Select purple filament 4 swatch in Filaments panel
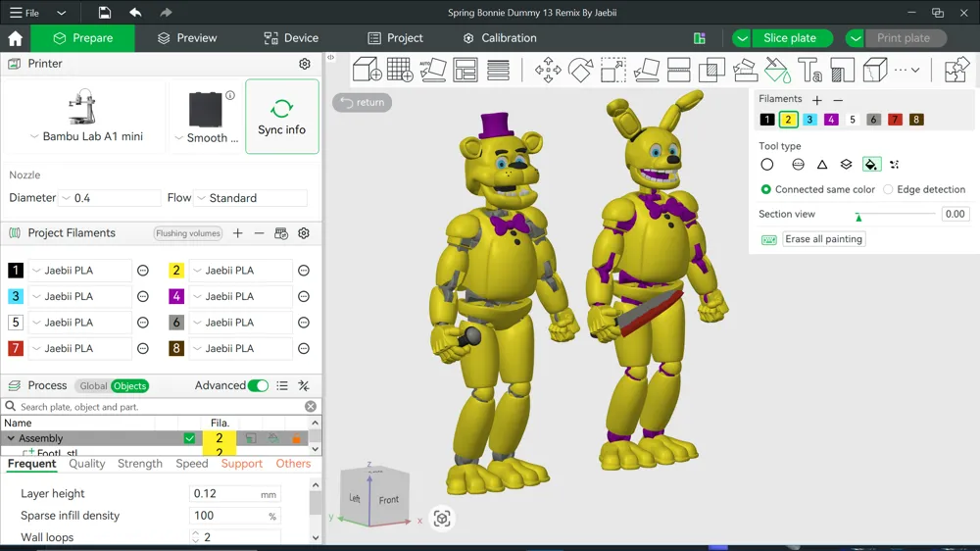Image resolution: width=980 pixels, height=551 pixels. tap(831, 120)
